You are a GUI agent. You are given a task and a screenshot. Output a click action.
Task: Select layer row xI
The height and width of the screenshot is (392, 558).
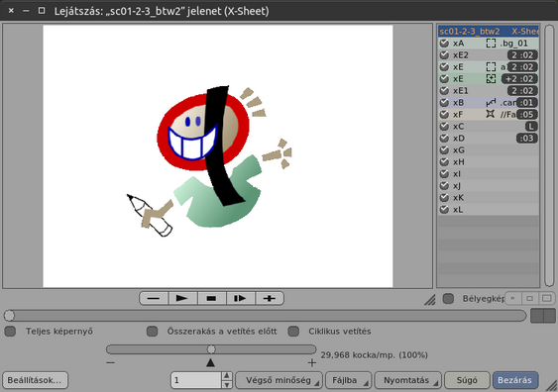(x=489, y=174)
